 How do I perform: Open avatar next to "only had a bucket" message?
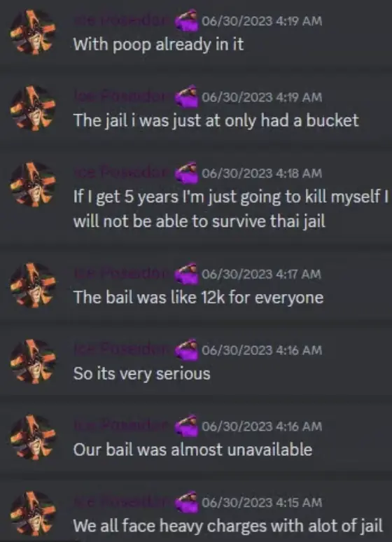coord(33,109)
